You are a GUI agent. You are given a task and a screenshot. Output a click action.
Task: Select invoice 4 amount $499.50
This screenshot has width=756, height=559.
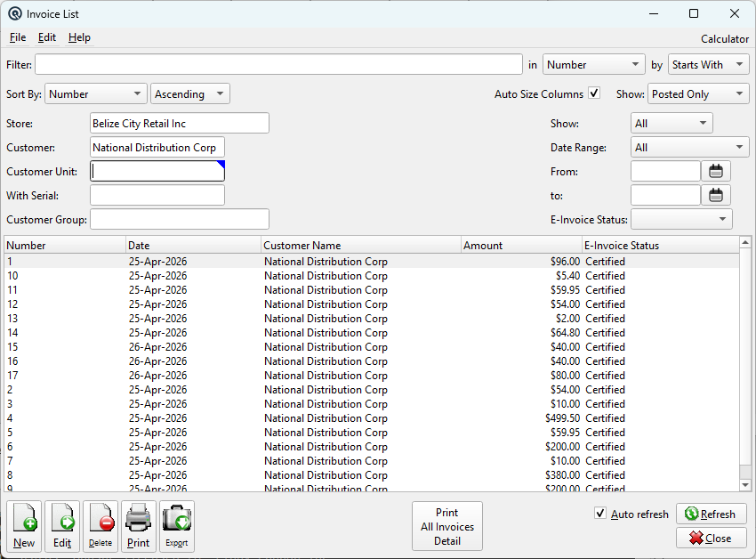(371, 418)
